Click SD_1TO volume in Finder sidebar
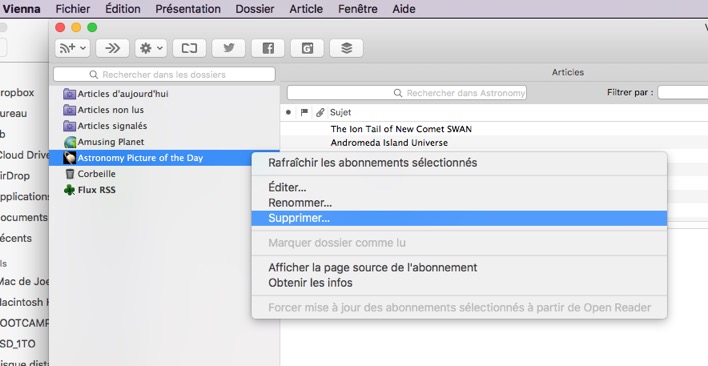Image resolution: width=708 pixels, height=366 pixels. coord(18,343)
